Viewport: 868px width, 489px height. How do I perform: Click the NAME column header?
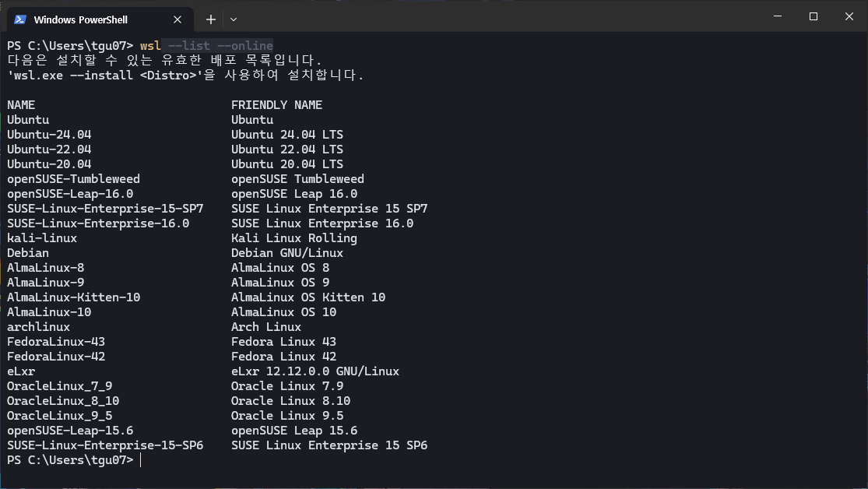pyautogui.click(x=21, y=105)
